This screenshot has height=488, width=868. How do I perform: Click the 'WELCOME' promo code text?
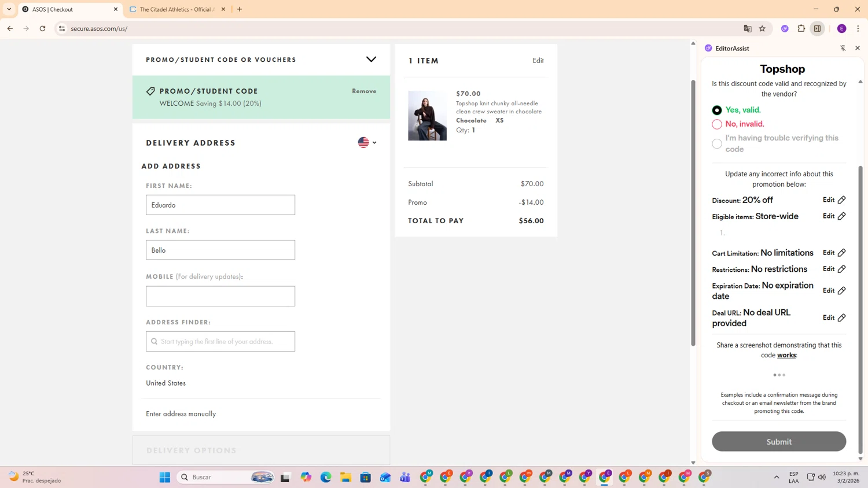coord(176,103)
